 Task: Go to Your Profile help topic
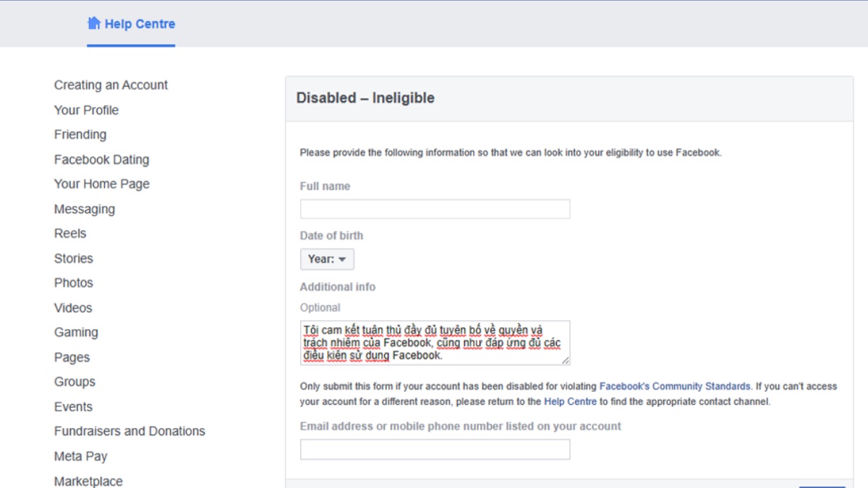click(x=86, y=110)
